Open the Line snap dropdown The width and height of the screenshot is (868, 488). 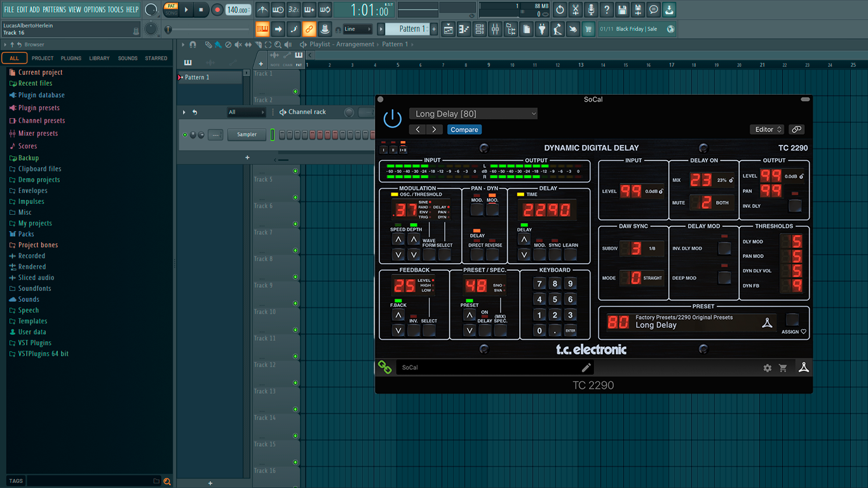[357, 29]
